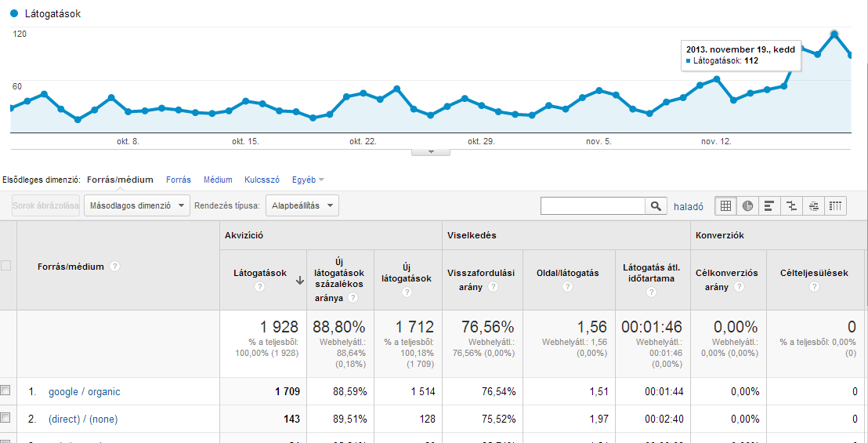
Task: Click the descending sort arrow on Látogatások
Action: coord(300,280)
